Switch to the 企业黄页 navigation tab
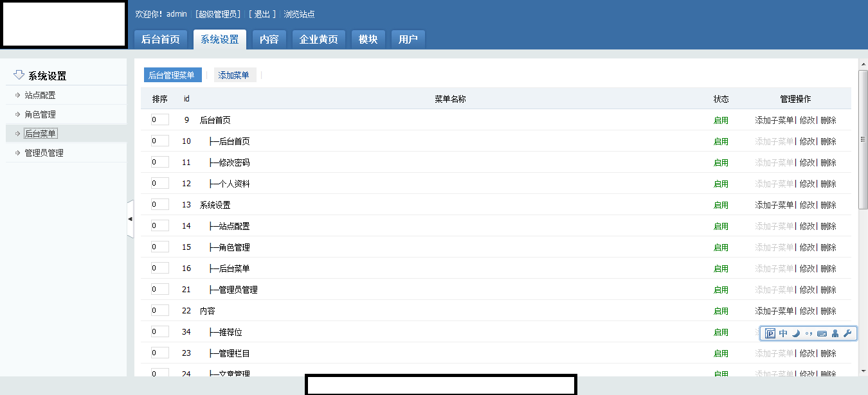Screen dimensions: 868x395 click(x=318, y=39)
